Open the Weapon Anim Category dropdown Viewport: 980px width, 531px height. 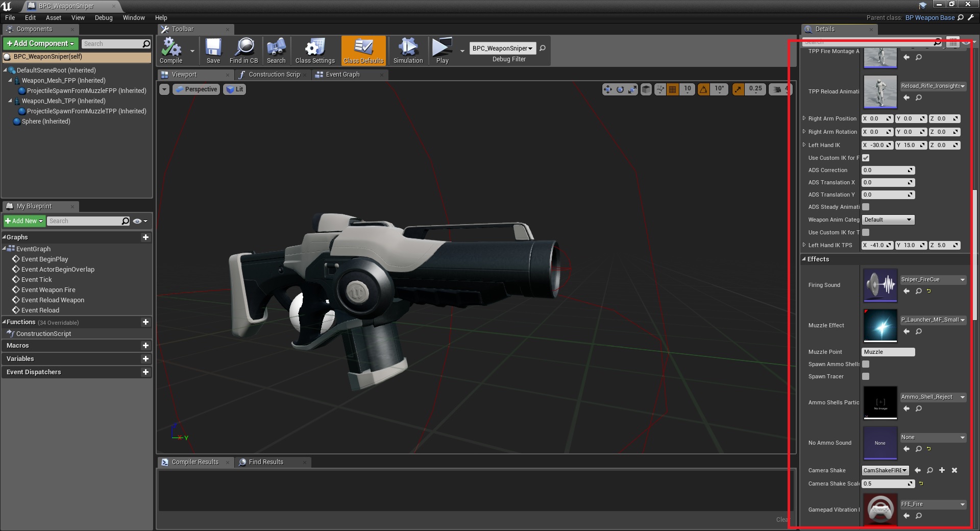click(x=888, y=220)
